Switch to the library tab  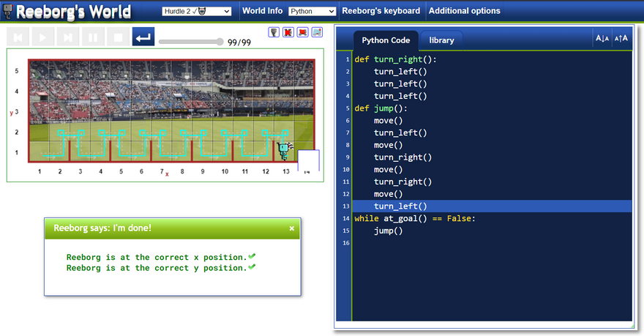(x=441, y=40)
